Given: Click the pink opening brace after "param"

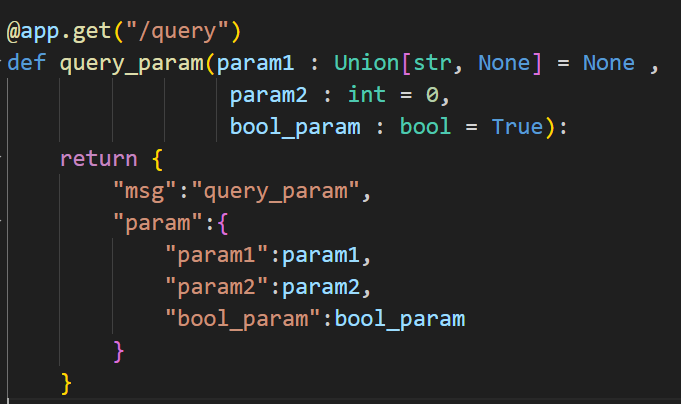Looking at the screenshot, I should coord(223,223).
